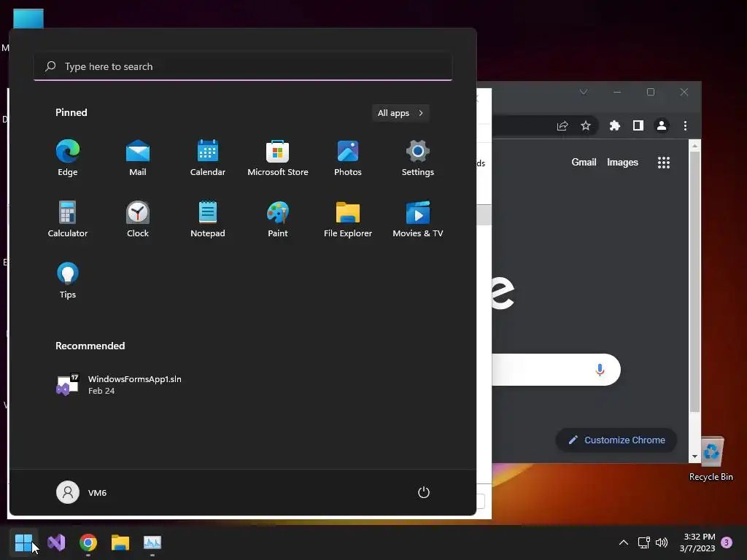
Task: Start voice search with microphone icon
Action: 600,370
